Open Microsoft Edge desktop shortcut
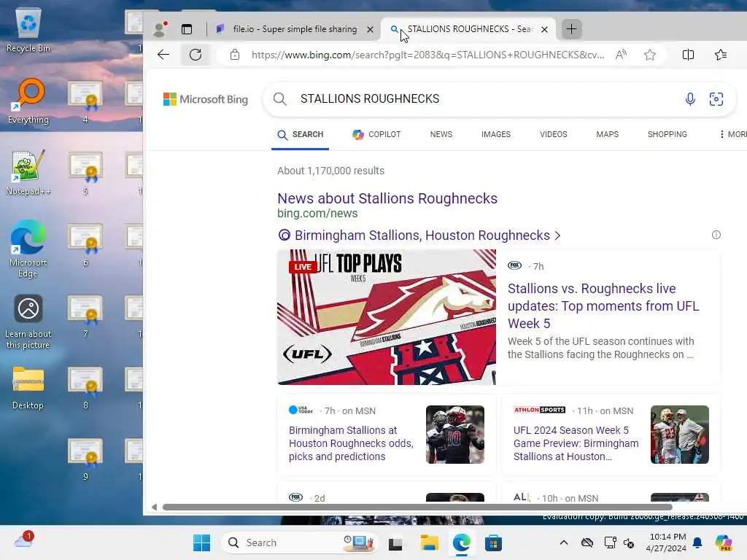 (28, 249)
